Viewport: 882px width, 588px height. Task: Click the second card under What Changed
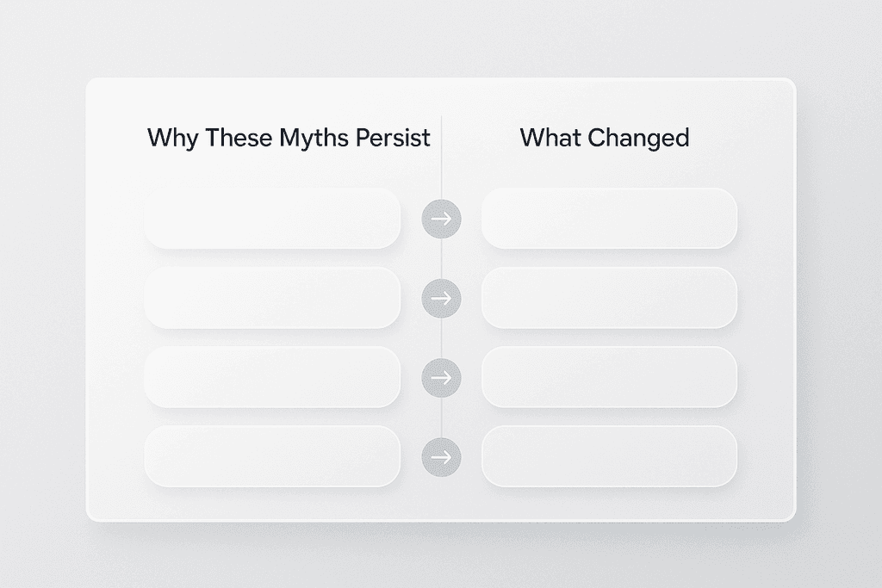[609, 298]
